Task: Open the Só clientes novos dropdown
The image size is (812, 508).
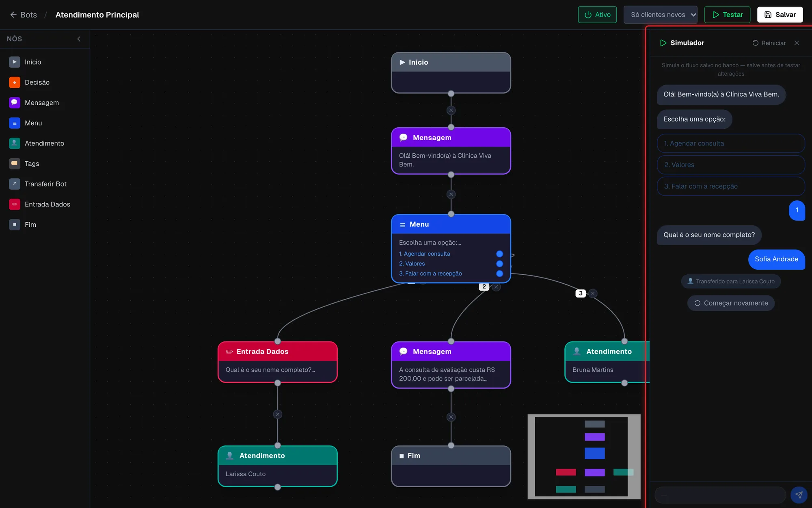Action: (x=661, y=15)
